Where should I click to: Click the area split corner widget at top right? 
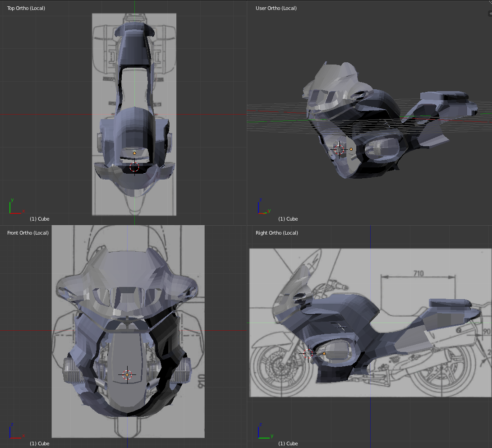[490, 1]
